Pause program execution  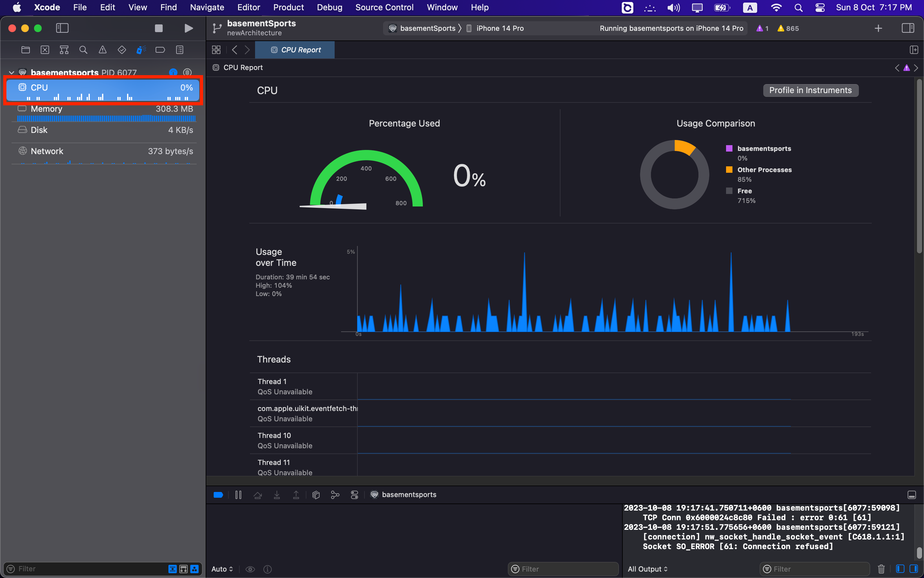click(x=238, y=495)
